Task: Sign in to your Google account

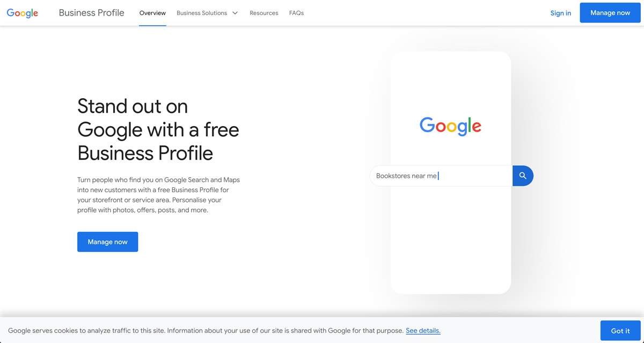Action: (x=560, y=13)
